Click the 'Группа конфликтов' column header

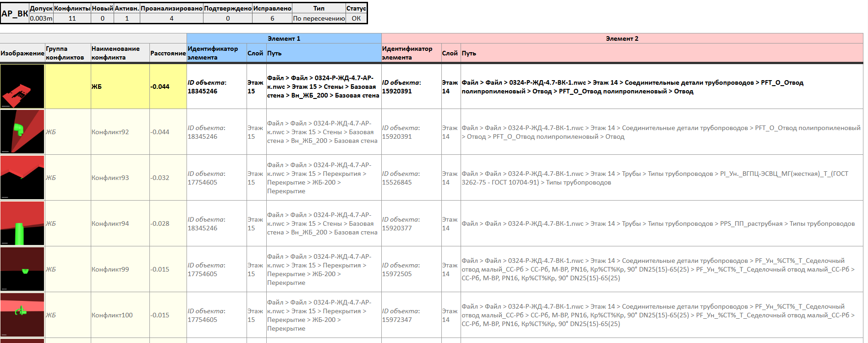[68, 53]
